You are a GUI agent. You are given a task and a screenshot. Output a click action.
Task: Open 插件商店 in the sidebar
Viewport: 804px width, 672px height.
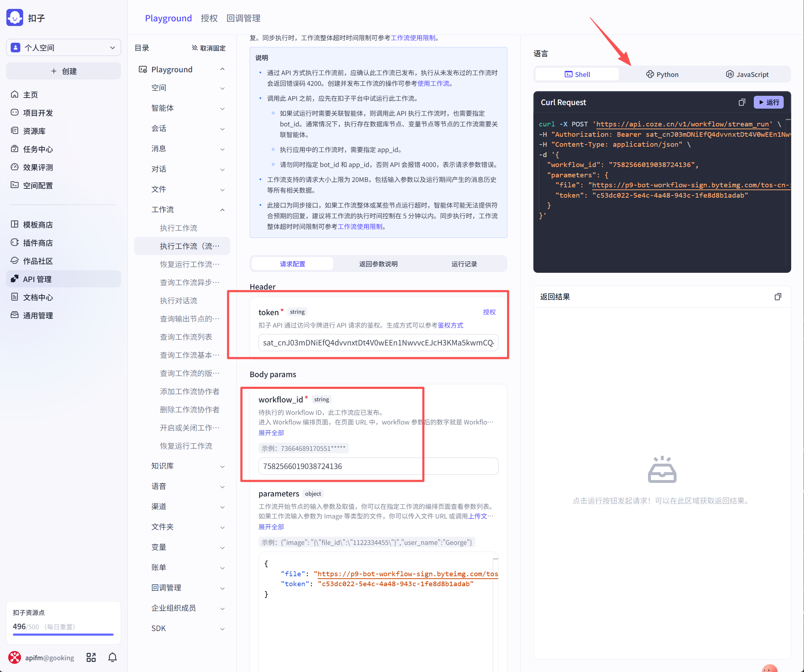(x=37, y=243)
